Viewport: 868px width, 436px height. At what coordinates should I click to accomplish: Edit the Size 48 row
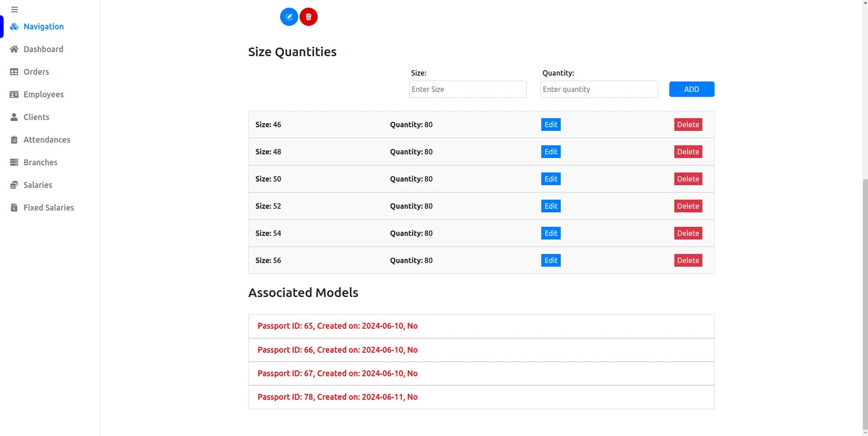(551, 152)
